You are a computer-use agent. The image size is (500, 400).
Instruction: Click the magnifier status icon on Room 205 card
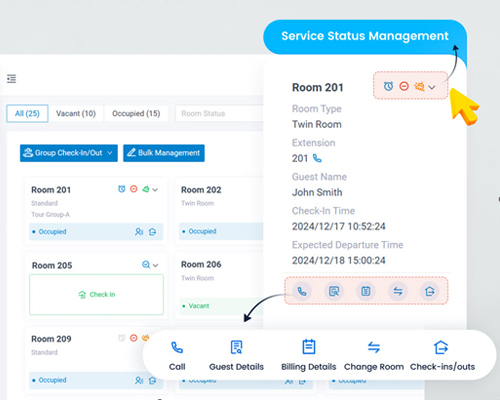pyautogui.click(x=146, y=265)
